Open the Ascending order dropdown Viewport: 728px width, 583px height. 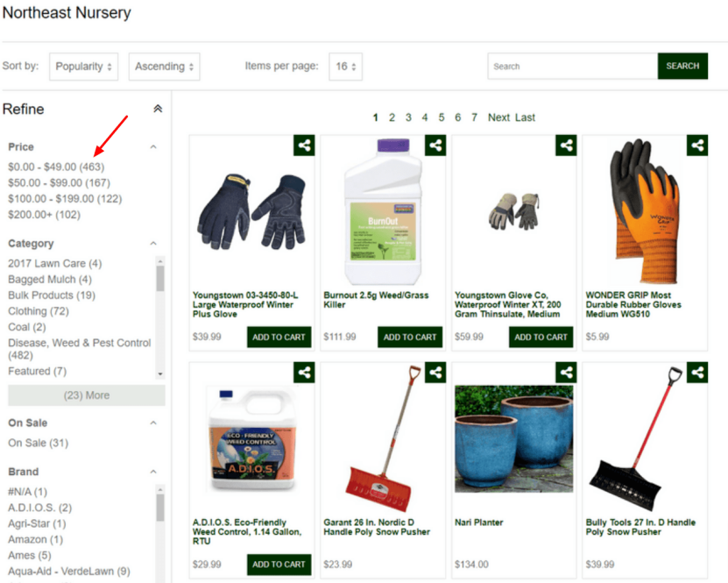point(165,67)
